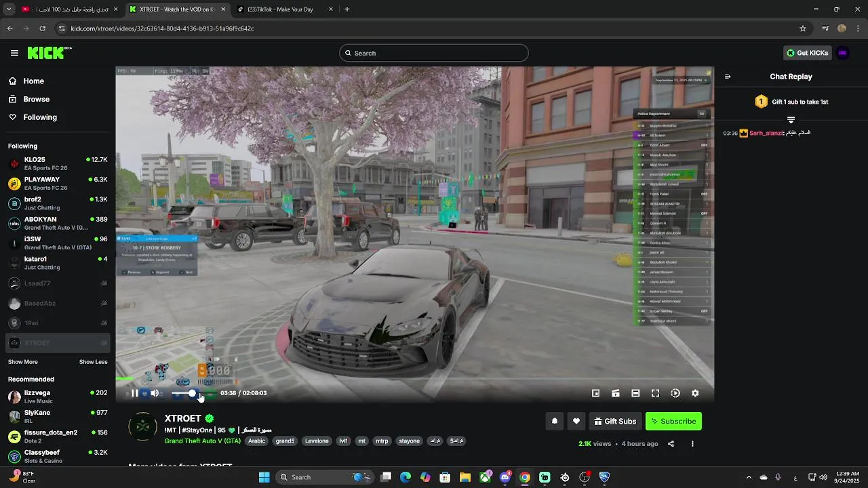Open recommended channel lizzvega
This screenshot has height=488, width=868.
(58, 396)
